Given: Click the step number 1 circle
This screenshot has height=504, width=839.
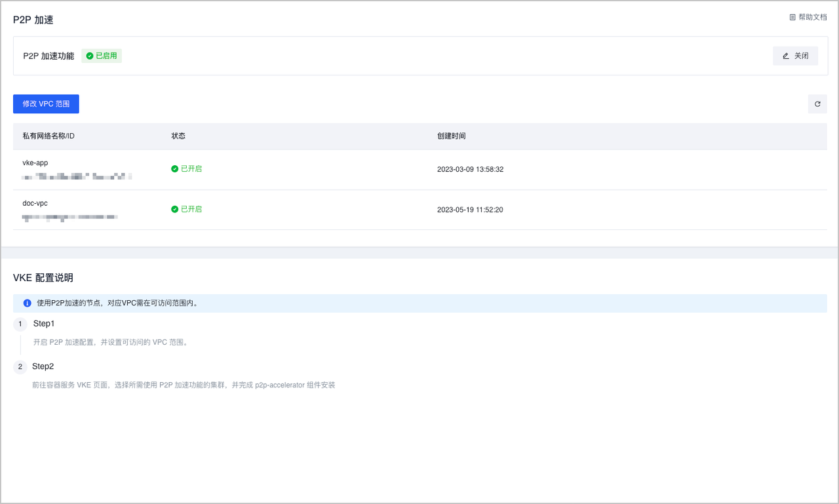Looking at the screenshot, I should tap(20, 324).
